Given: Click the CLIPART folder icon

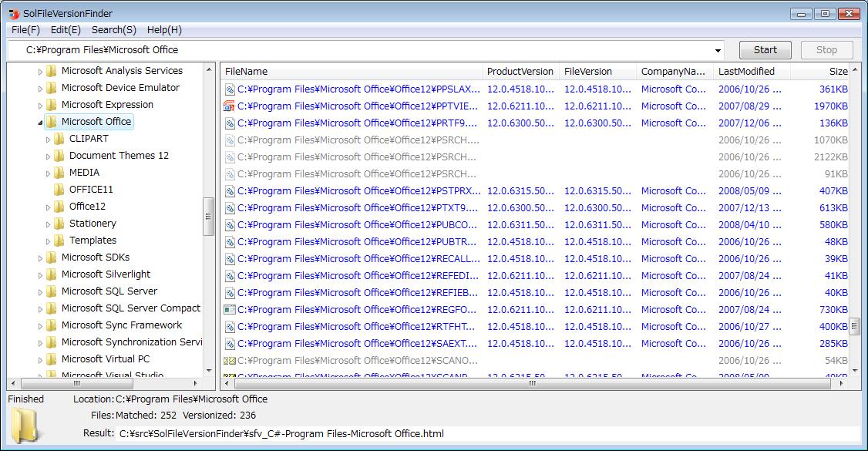Looking at the screenshot, I should click(59, 138).
